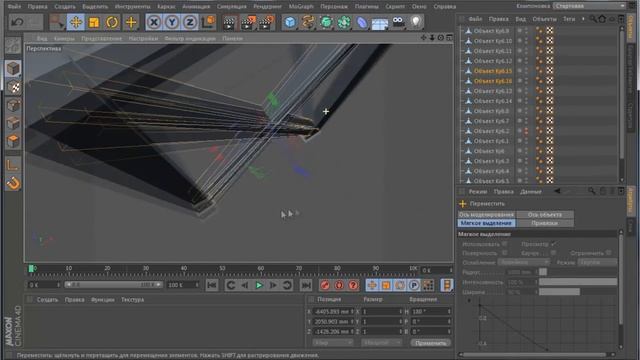Enable the Поверхность checkbox

click(505, 253)
